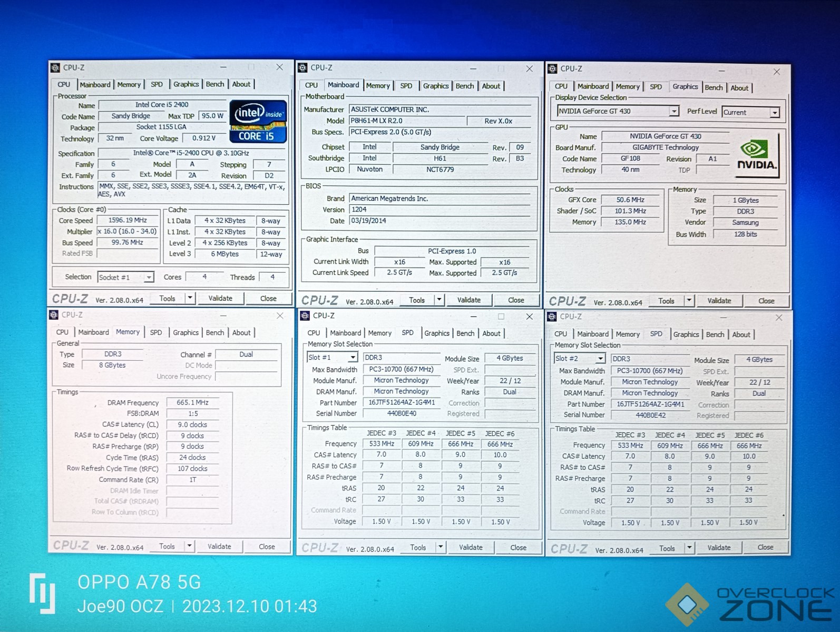Switch to the Bench tab in the Mainboard window

click(x=465, y=86)
